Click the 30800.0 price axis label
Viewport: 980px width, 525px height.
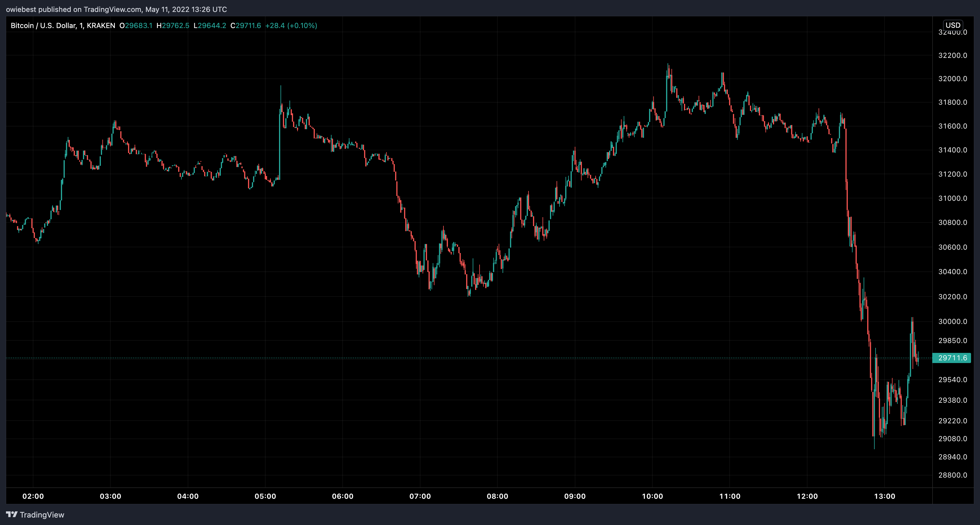pyautogui.click(x=953, y=223)
